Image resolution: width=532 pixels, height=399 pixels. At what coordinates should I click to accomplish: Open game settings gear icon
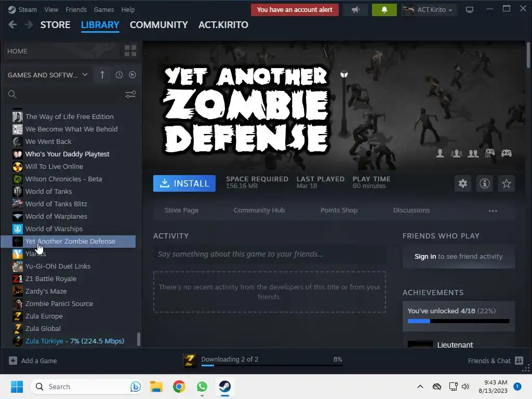click(x=463, y=183)
